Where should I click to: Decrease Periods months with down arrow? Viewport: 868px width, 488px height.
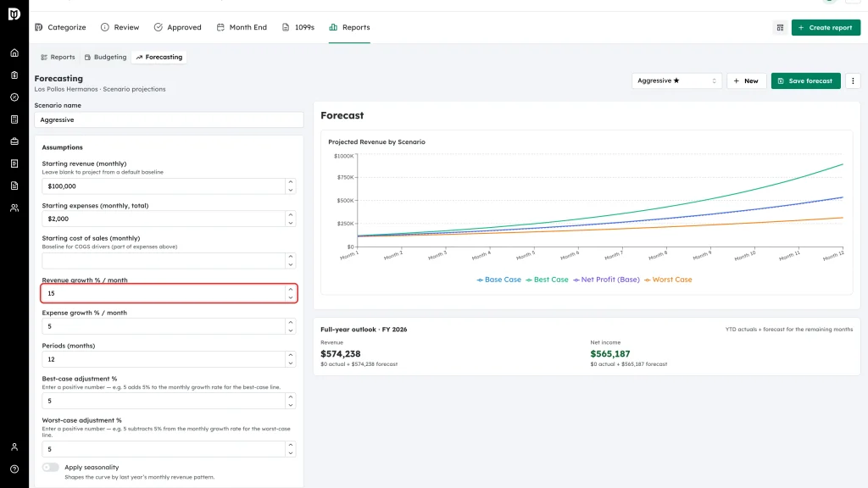click(291, 363)
